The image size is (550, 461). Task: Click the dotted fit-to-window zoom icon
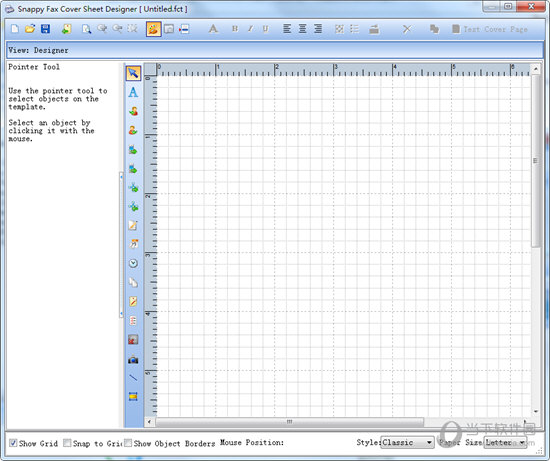click(x=133, y=29)
